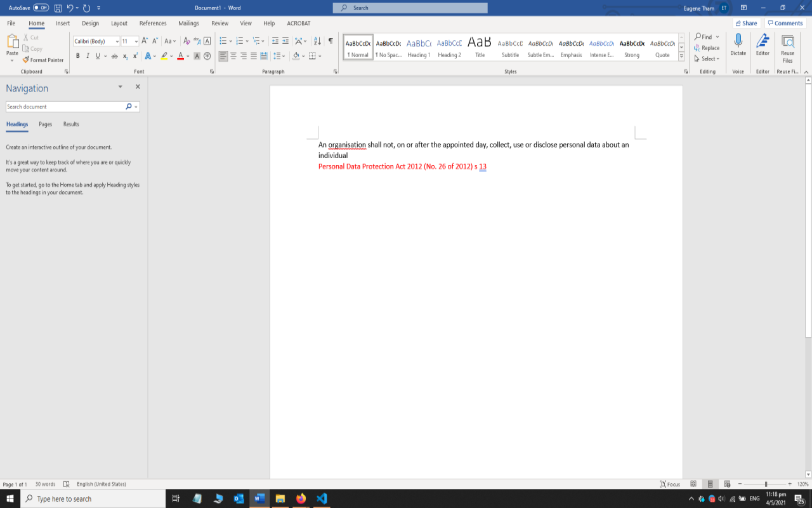Image resolution: width=812 pixels, height=508 pixels.
Task: Undo the last action in Quick Access Toolbar
Action: click(70, 8)
